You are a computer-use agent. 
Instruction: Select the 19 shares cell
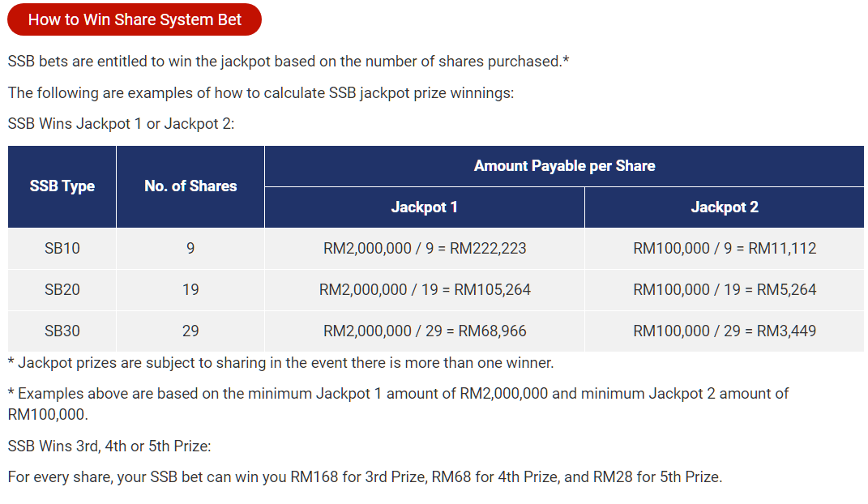point(190,290)
